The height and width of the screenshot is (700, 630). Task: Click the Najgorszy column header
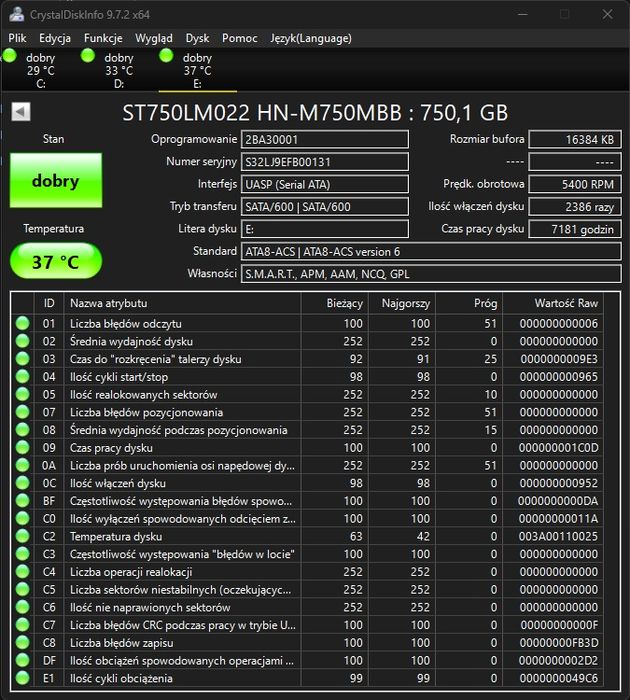point(402,303)
